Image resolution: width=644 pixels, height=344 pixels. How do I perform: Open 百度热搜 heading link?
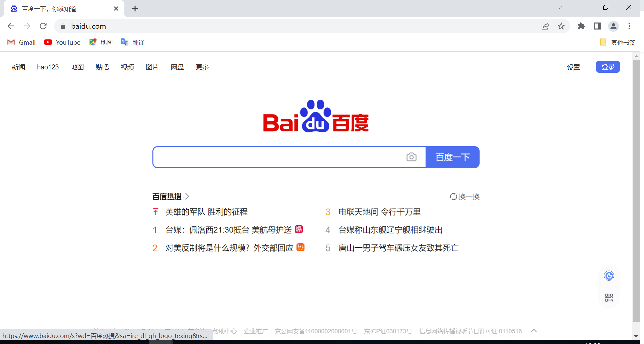coord(167,197)
